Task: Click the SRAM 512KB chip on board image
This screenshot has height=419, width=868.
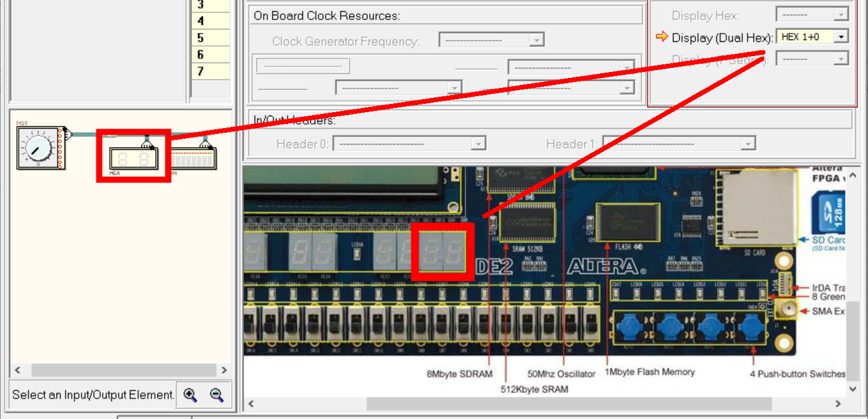Action: (527, 222)
